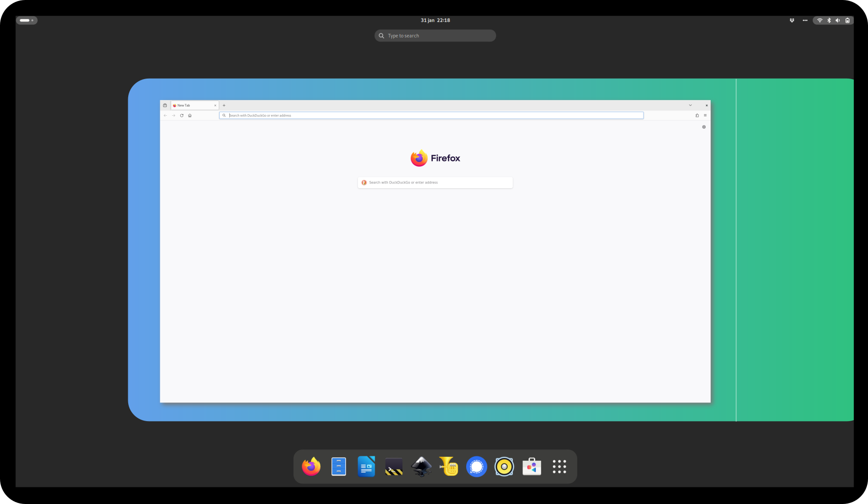Open the Dropbox tray icon
868x504 pixels.
click(x=792, y=20)
